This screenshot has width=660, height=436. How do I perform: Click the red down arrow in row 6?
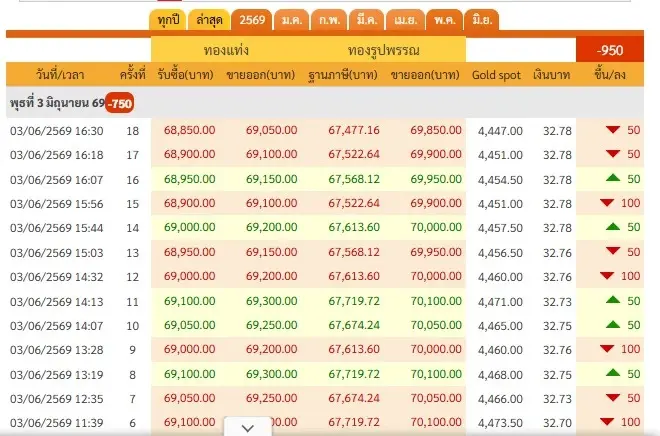(x=607, y=422)
